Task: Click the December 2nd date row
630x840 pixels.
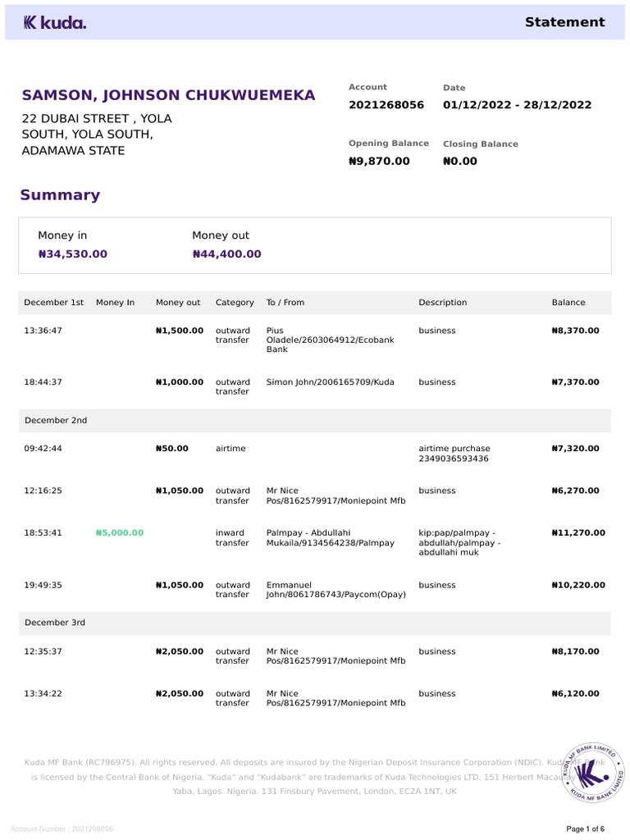Action: click(x=56, y=420)
